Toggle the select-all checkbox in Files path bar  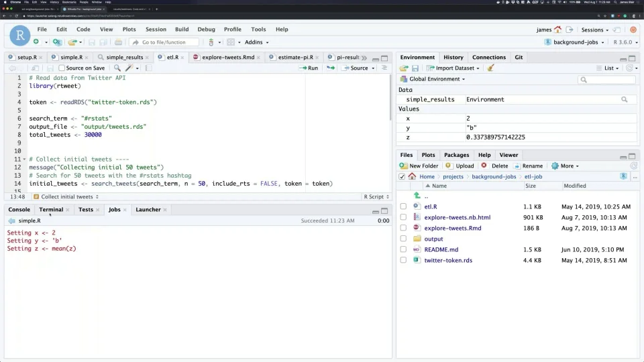point(402,176)
